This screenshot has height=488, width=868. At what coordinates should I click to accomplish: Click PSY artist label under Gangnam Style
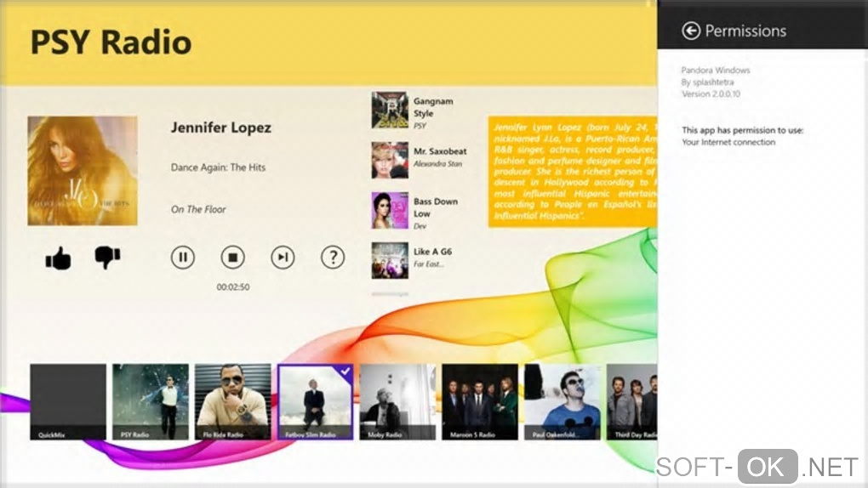point(420,126)
